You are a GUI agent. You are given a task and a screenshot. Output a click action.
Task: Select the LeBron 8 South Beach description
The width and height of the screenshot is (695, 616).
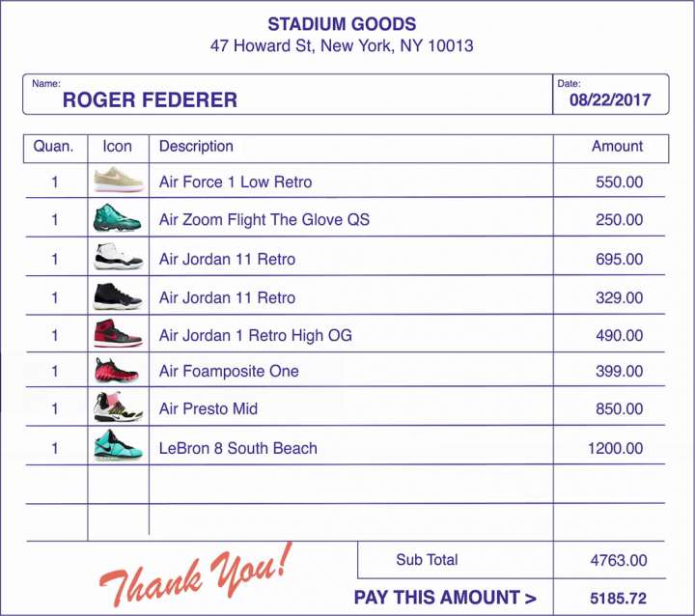(x=237, y=448)
